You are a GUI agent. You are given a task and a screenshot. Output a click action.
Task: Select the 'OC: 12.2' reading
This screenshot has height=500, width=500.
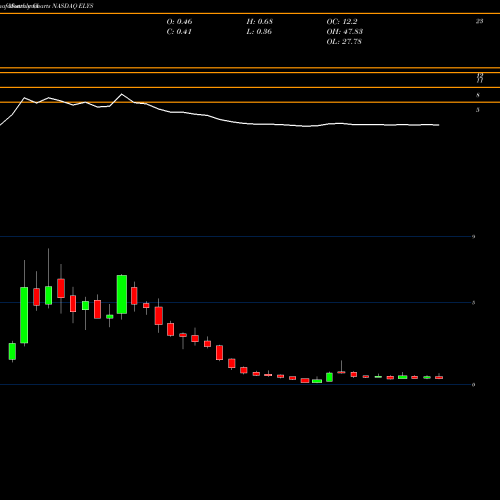tap(342, 22)
